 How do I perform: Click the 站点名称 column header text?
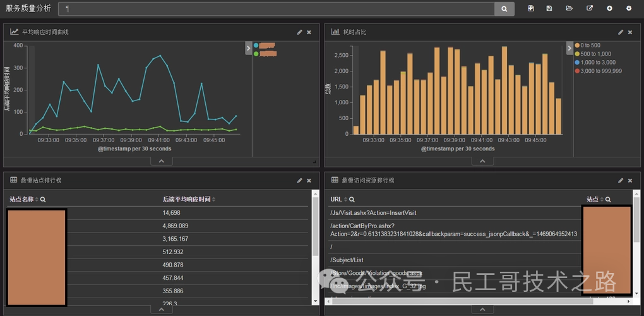(x=21, y=199)
